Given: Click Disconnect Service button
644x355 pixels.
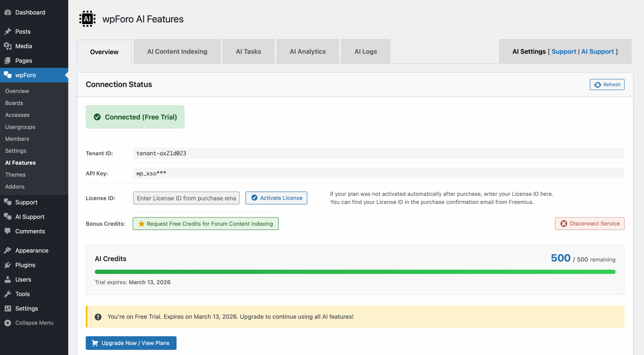Looking at the screenshot, I should pyautogui.click(x=590, y=224).
